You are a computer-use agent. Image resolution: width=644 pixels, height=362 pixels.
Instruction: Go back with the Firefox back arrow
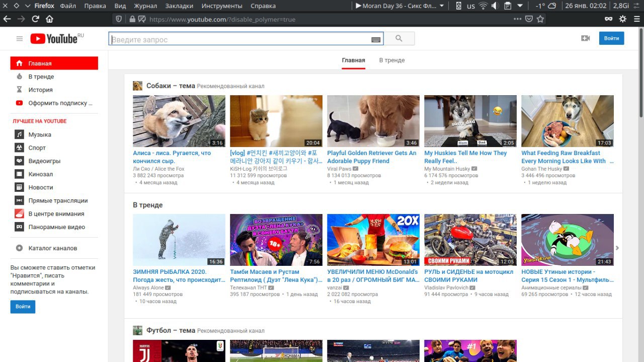point(7,19)
